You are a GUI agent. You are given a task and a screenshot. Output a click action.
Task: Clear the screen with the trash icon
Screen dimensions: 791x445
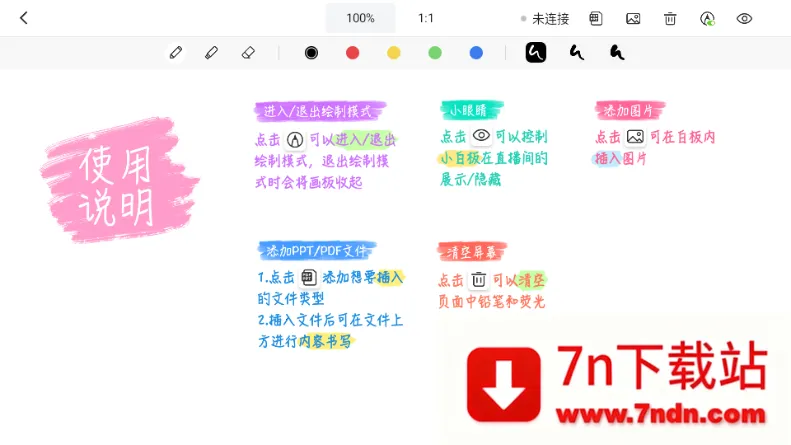click(x=670, y=18)
